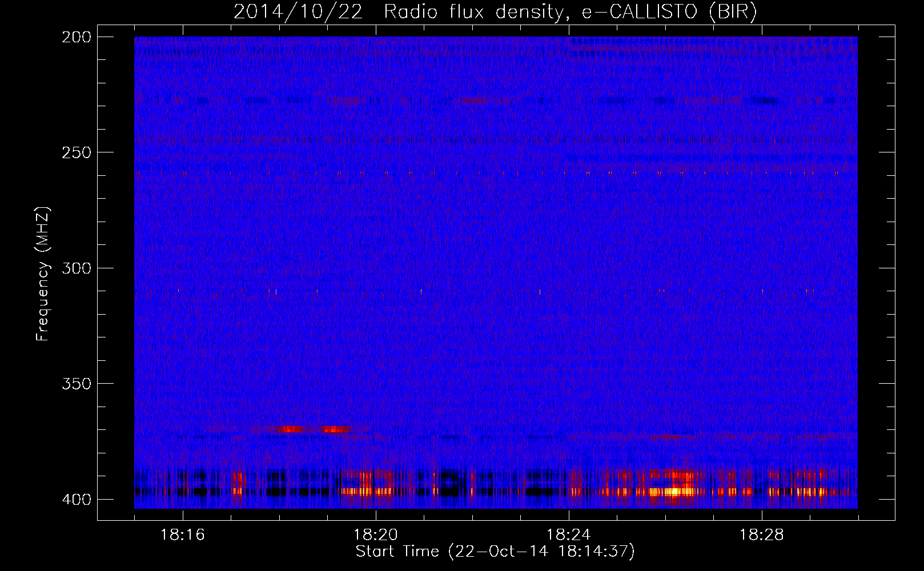924x571 pixels.
Task: Click the 300 frequency tick label
Action: pyautogui.click(x=76, y=268)
